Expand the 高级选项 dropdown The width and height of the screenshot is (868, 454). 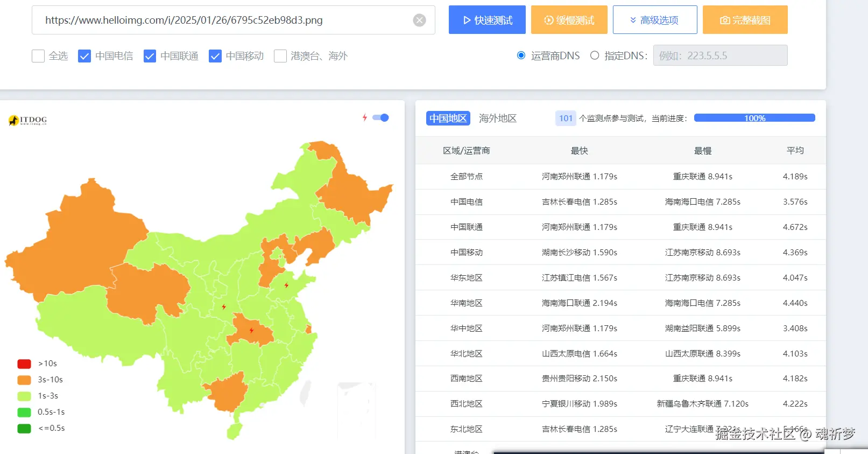(x=655, y=20)
